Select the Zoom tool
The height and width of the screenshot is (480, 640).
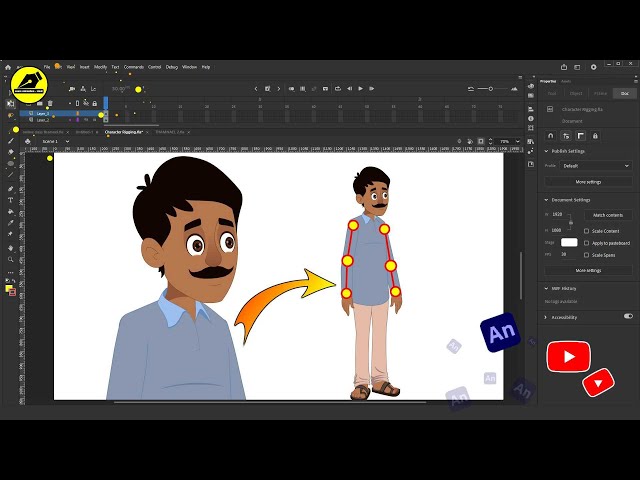11,260
